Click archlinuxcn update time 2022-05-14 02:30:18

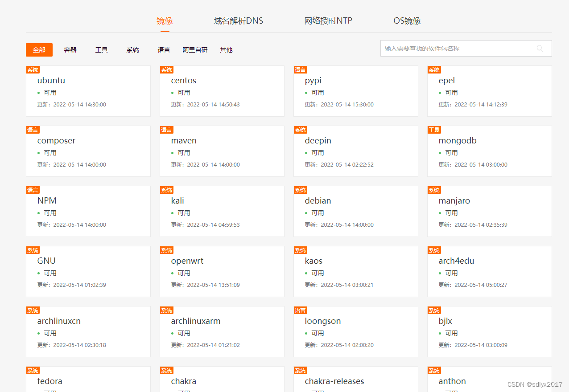[80, 345]
